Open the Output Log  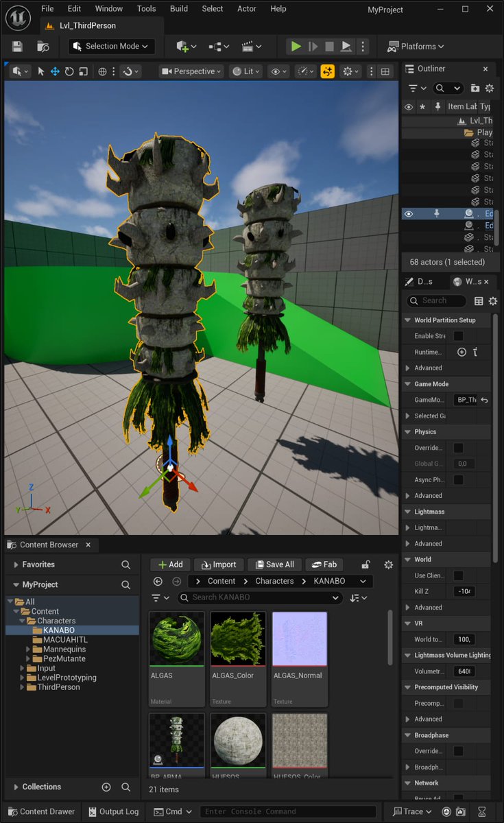coord(114,811)
